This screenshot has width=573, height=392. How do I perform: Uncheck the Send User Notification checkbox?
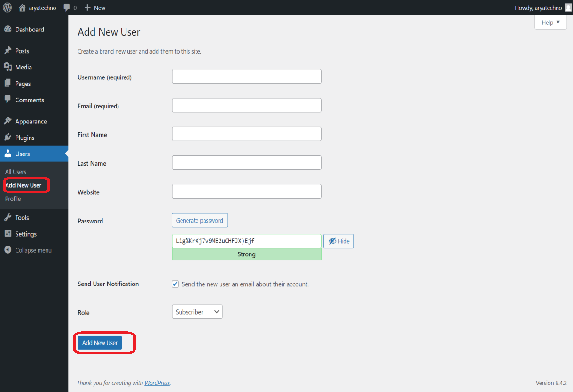(175, 284)
